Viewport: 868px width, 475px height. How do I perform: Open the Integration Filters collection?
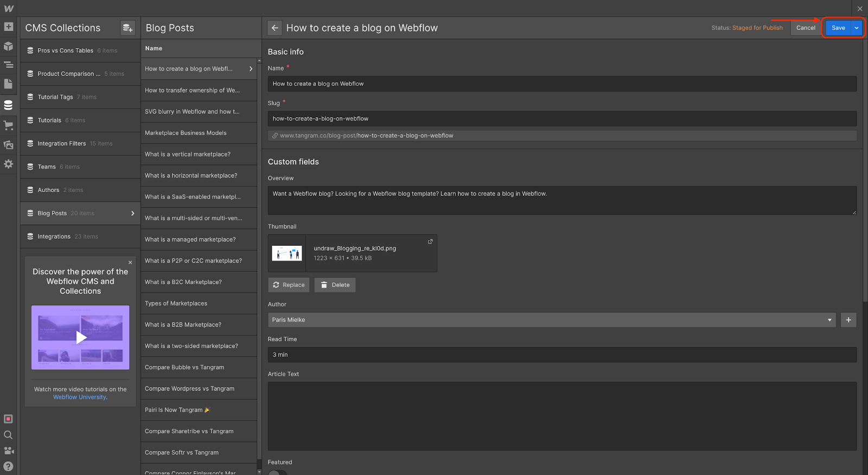pyautogui.click(x=80, y=144)
